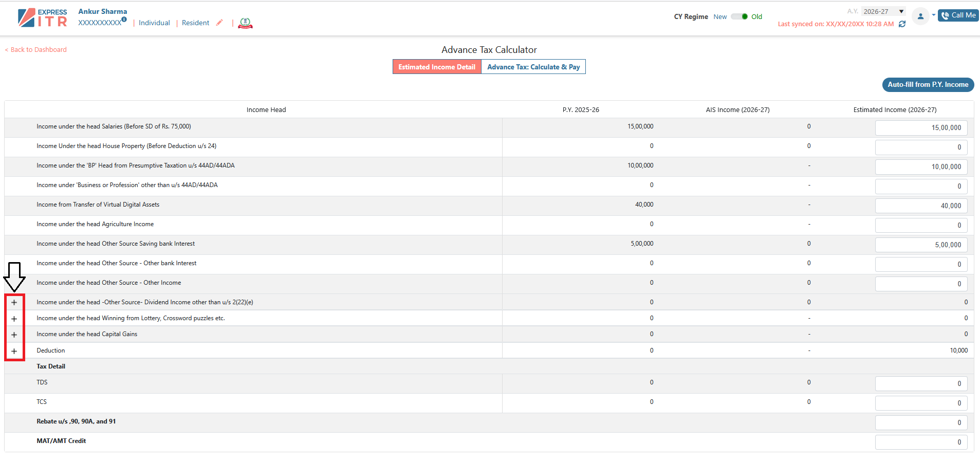This screenshot has height=461, width=980.
Task: Open the caret menu next to profile avatar
Action: [x=933, y=15]
